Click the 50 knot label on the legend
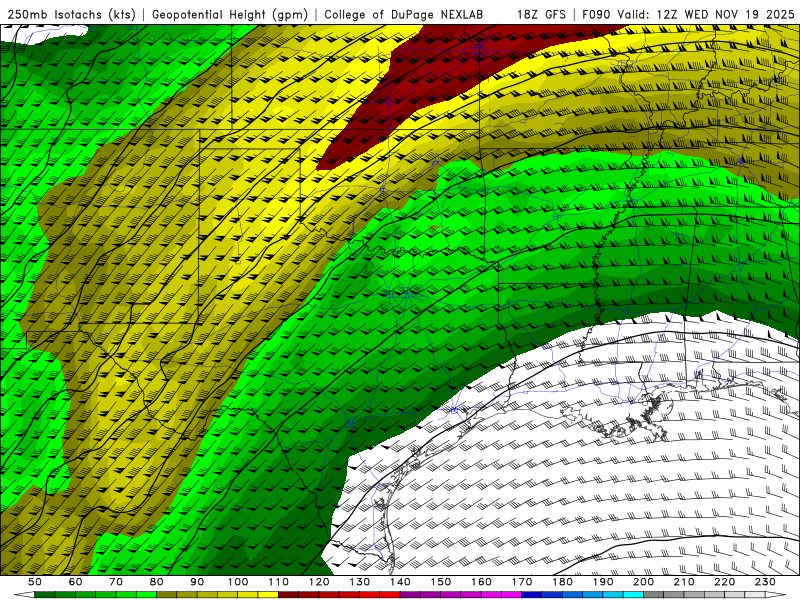The width and height of the screenshot is (800, 600). tap(34, 582)
